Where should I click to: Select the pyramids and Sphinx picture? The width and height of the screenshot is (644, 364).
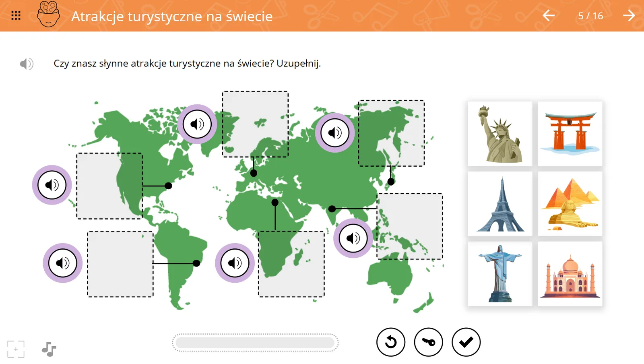tap(570, 204)
